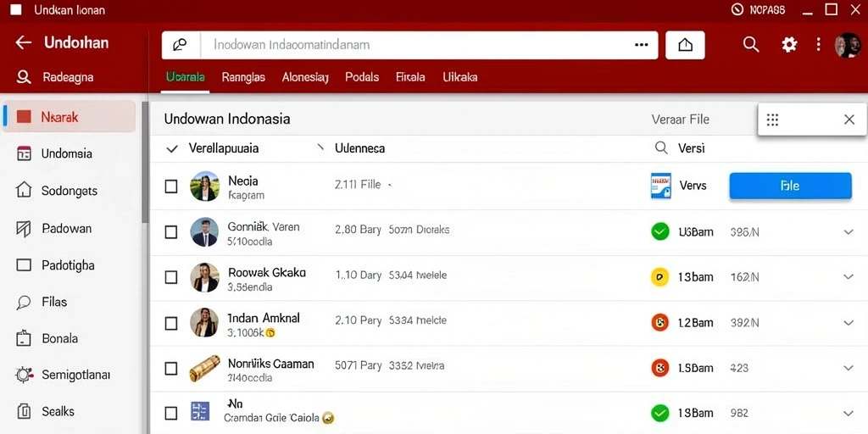868x434 pixels.
Task: Open the three-dot overflow menu in header
Action: (818, 44)
